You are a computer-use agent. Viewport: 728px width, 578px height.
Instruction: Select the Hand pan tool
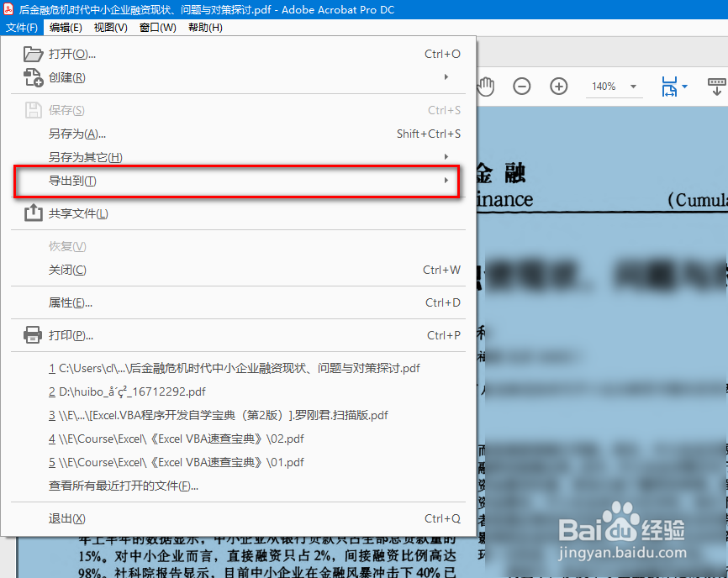pyautogui.click(x=486, y=87)
